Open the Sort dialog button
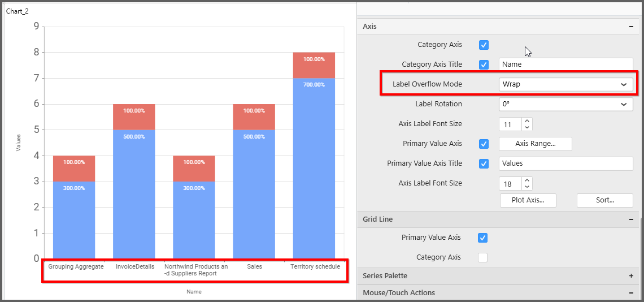644x302 pixels. (x=604, y=200)
